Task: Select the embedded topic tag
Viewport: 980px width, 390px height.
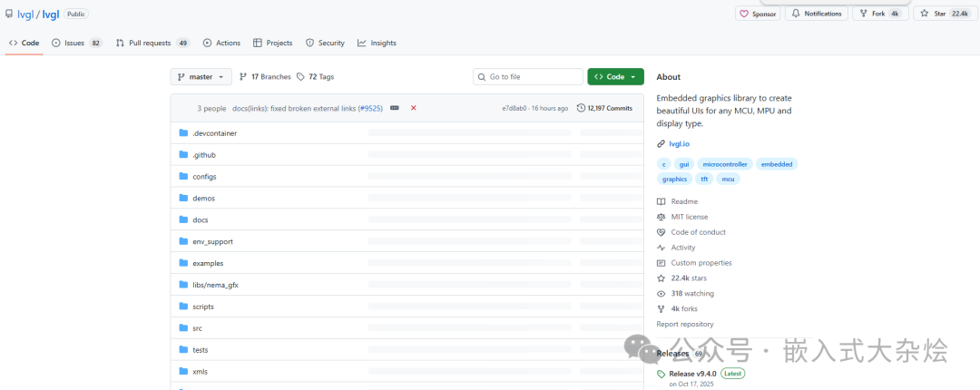Action: coord(777,164)
